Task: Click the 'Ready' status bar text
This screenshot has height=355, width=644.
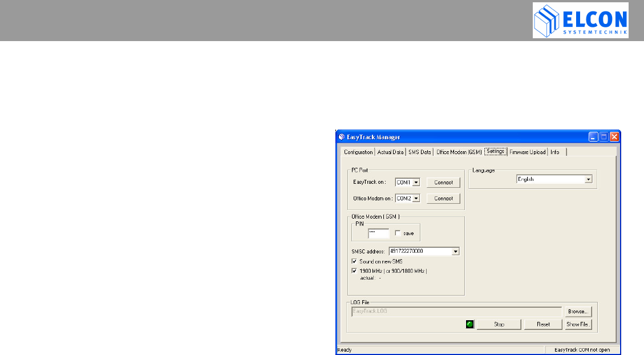Action: pos(345,350)
